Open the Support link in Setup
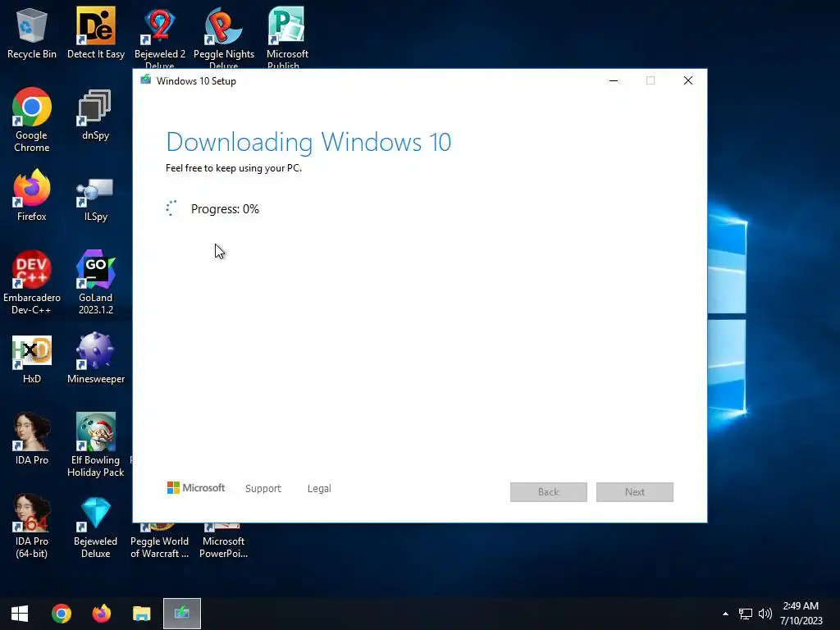The image size is (840, 630). point(263,489)
